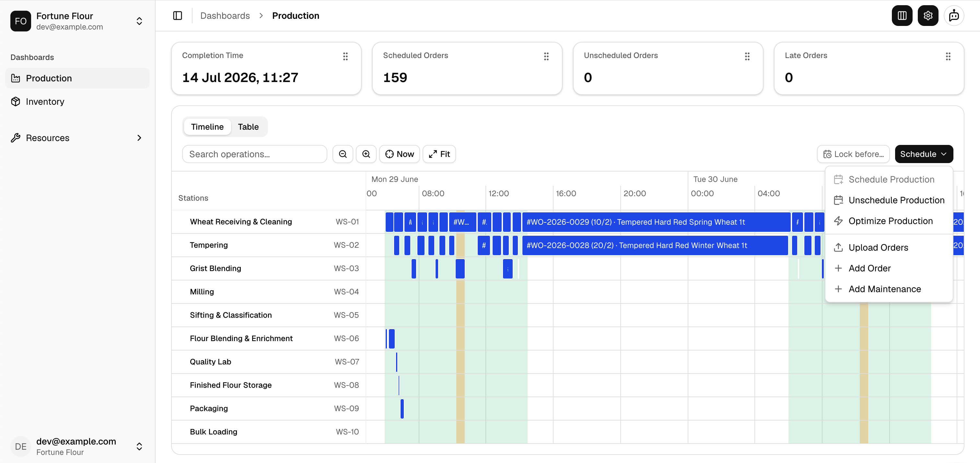The height and width of the screenshot is (463, 980).
Task: Choose Add Order from the menu
Action: [889, 268]
